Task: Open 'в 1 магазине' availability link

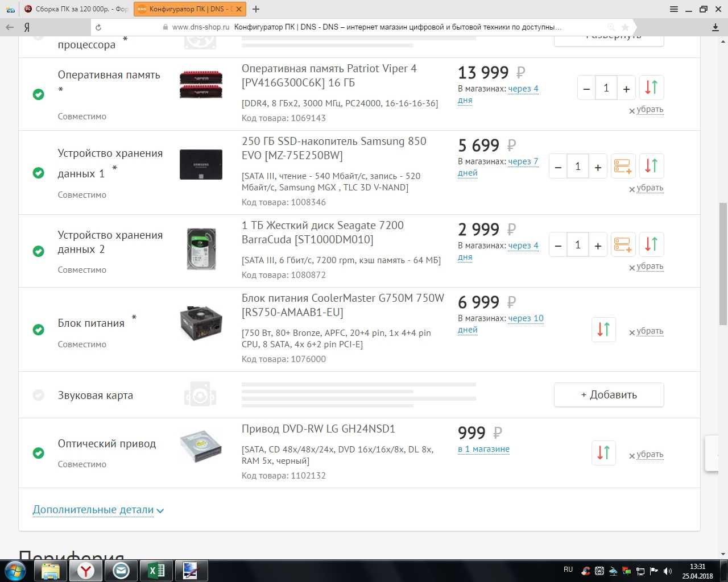Action: 483,449
